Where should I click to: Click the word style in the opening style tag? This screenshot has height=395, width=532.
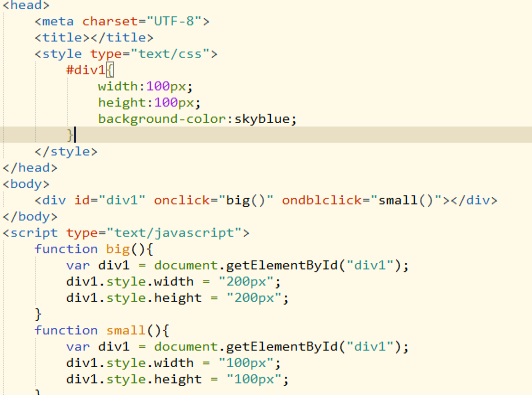[x=62, y=54]
